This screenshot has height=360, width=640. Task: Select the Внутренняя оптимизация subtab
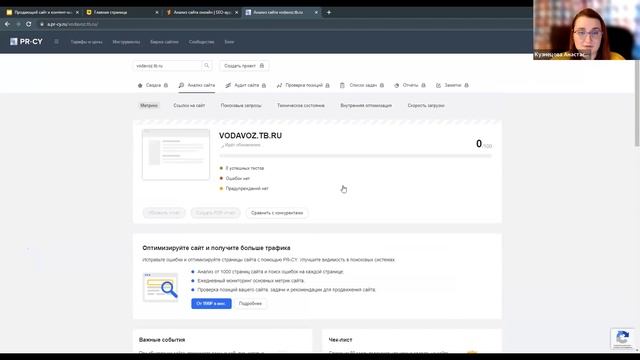point(366,106)
